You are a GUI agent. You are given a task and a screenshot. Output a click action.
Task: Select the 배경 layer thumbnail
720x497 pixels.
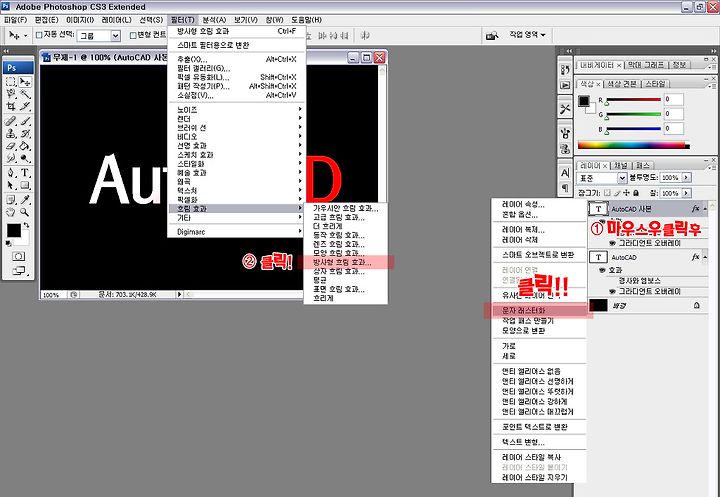598,305
